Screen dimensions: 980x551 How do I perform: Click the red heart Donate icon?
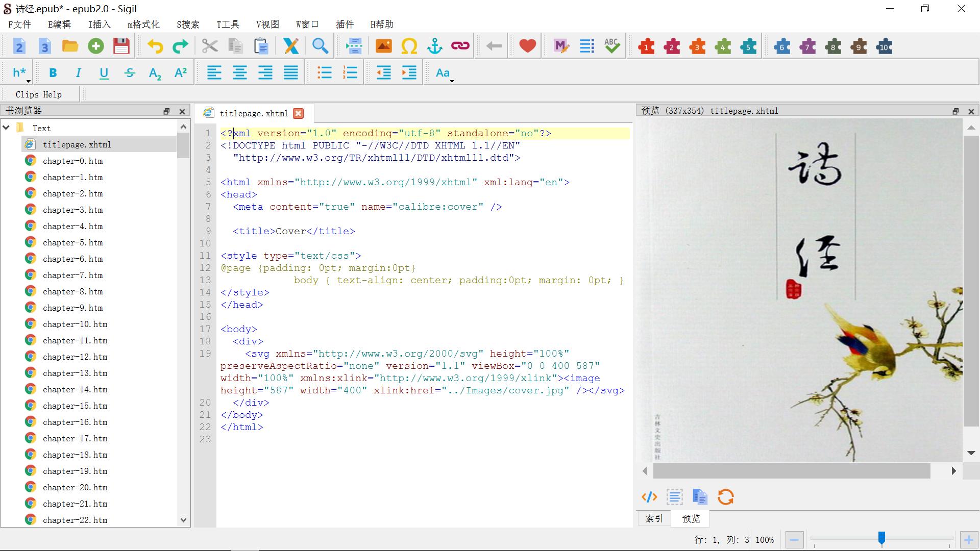tap(527, 46)
